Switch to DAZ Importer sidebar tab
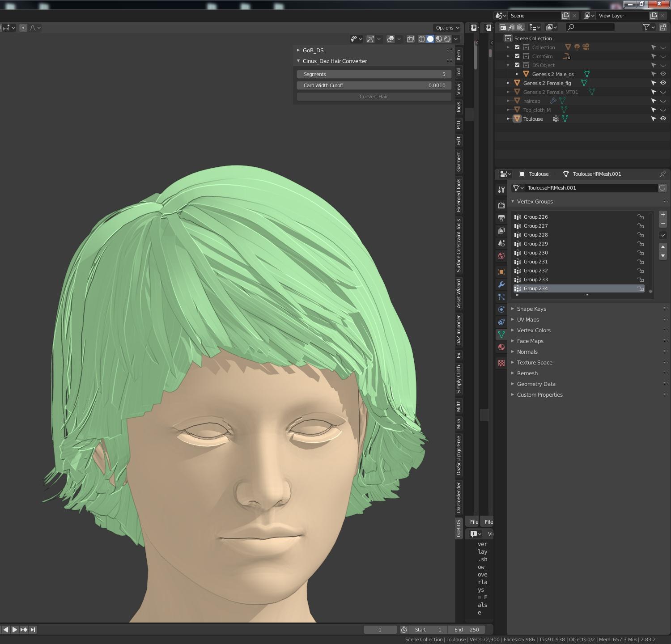Viewport: 671px width, 644px height. pyautogui.click(x=459, y=330)
